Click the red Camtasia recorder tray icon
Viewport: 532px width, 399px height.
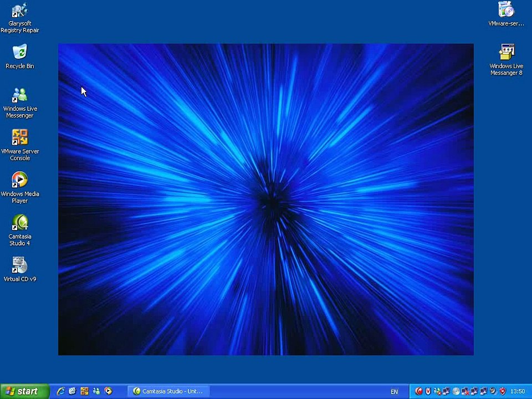tap(419, 391)
